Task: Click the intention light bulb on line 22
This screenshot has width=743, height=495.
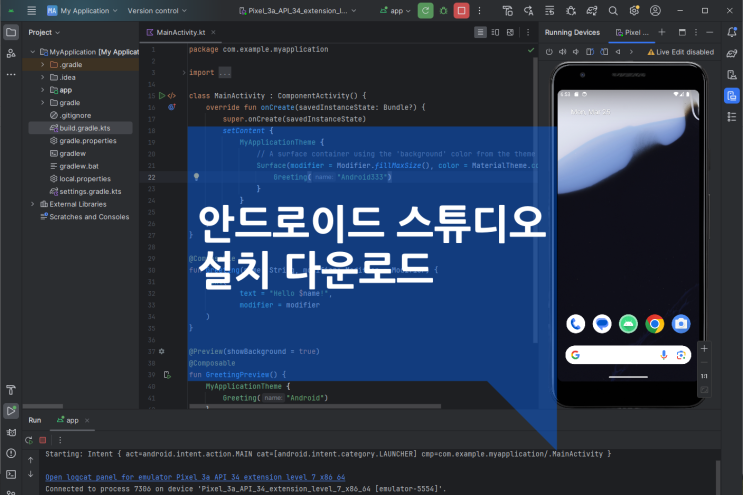Action: (x=196, y=177)
